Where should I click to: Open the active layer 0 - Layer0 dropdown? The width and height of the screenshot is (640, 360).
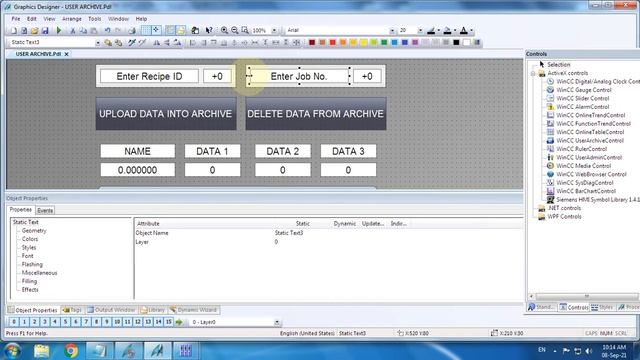tap(277, 322)
